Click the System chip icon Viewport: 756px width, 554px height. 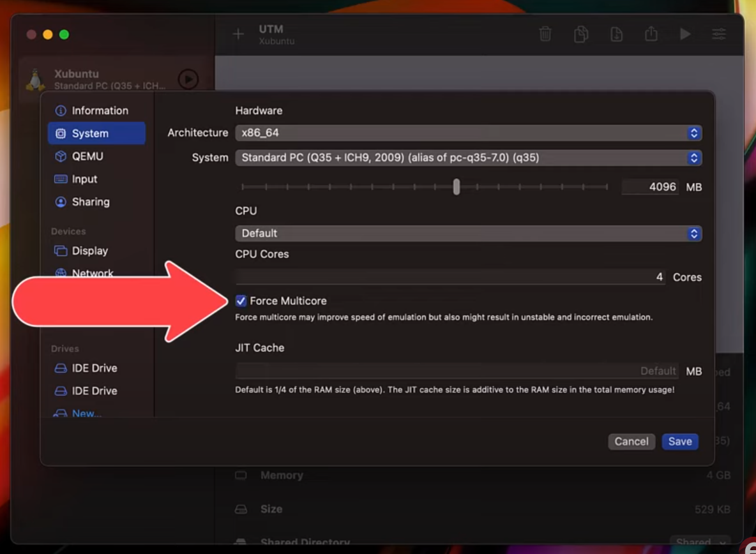coord(61,133)
